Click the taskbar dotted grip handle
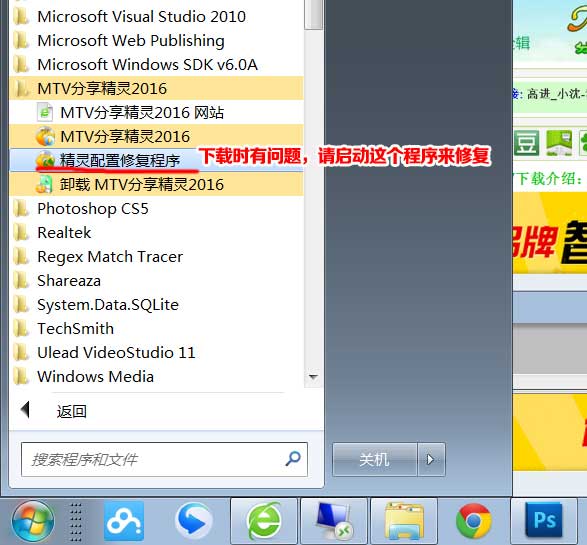The width and height of the screenshot is (587, 545). 75,521
